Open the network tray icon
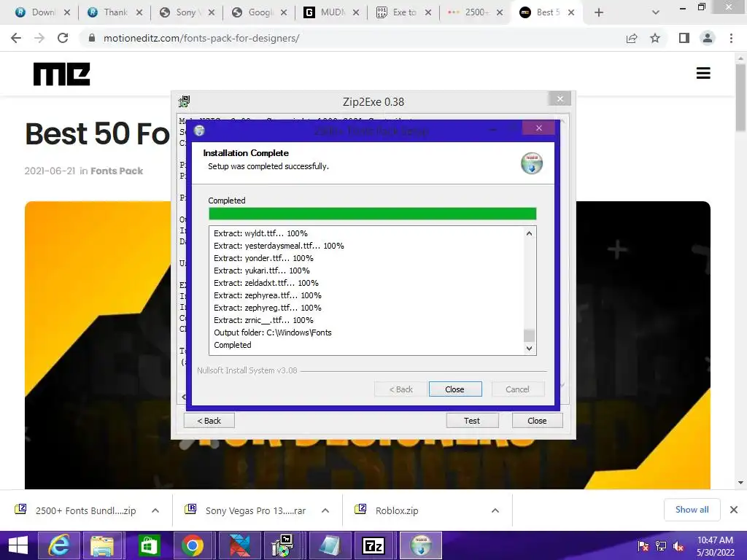The width and height of the screenshot is (747, 560). pos(661,546)
